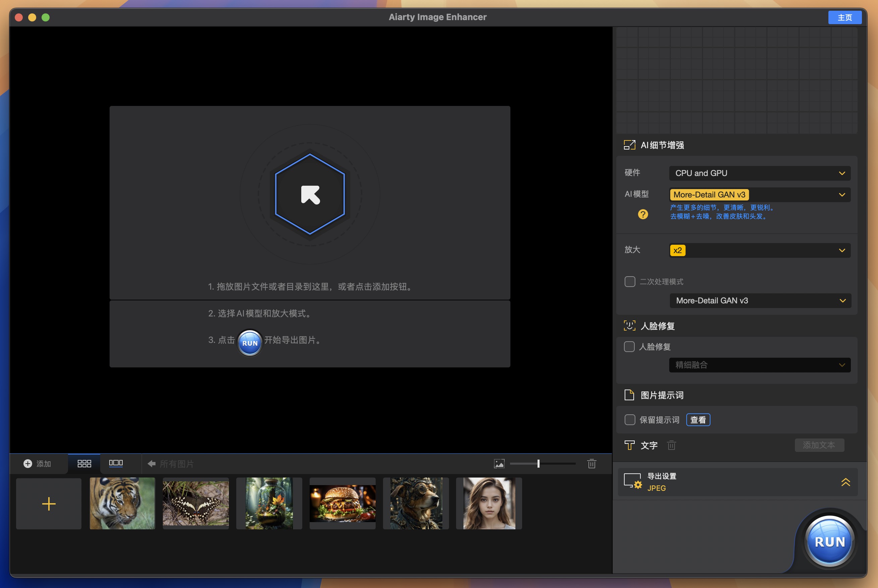Click the 人脸修复 face restore icon

click(x=630, y=326)
